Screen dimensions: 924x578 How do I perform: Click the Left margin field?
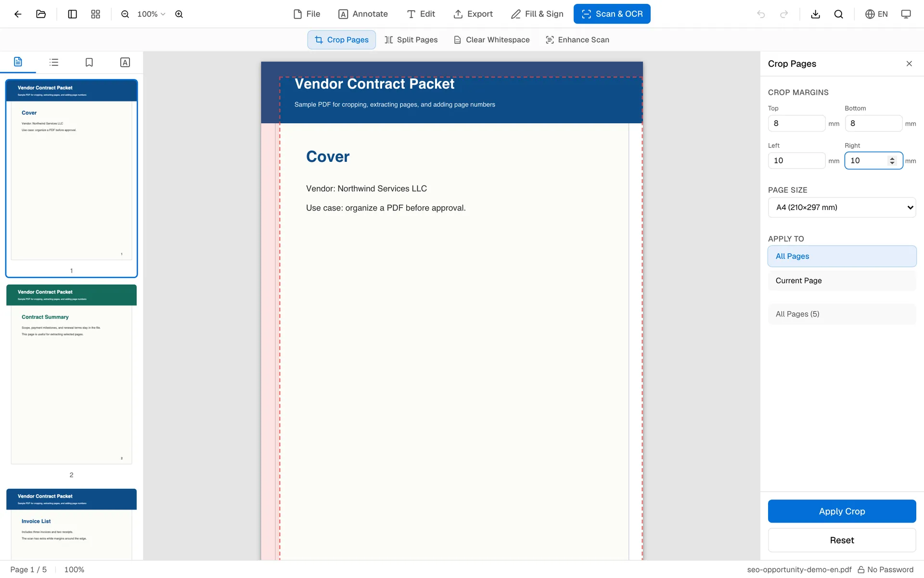coord(796,160)
